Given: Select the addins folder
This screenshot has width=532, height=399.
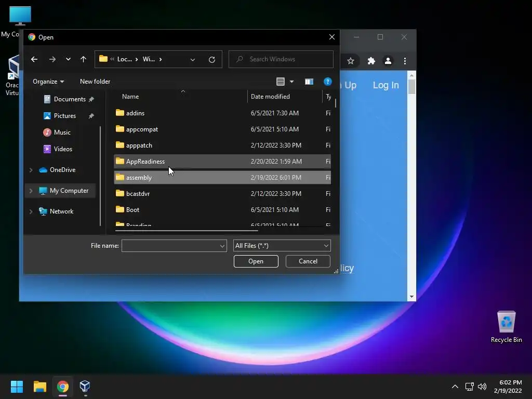Looking at the screenshot, I should pyautogui.click(x=222, y=113).
